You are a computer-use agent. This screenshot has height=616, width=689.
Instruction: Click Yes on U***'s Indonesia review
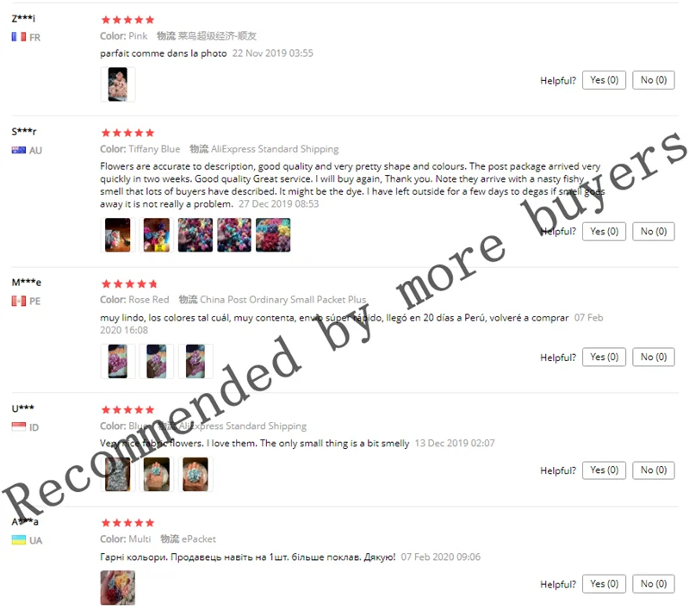click(604, 470)
